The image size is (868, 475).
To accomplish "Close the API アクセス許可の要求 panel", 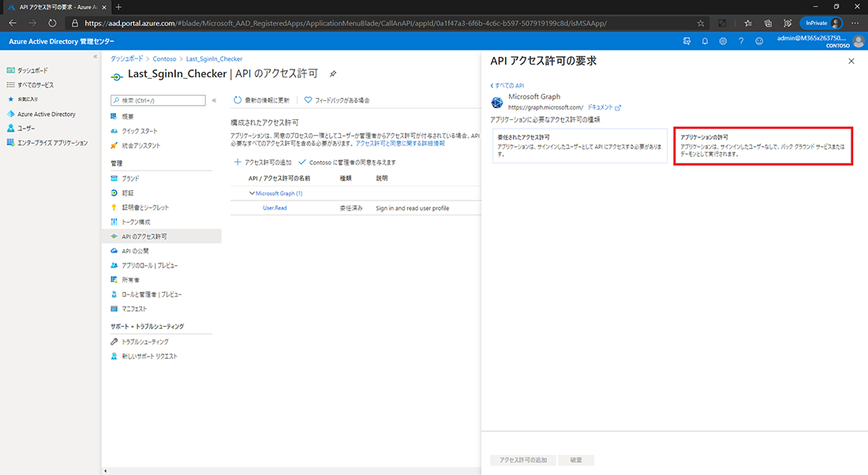I will point(851,61).
